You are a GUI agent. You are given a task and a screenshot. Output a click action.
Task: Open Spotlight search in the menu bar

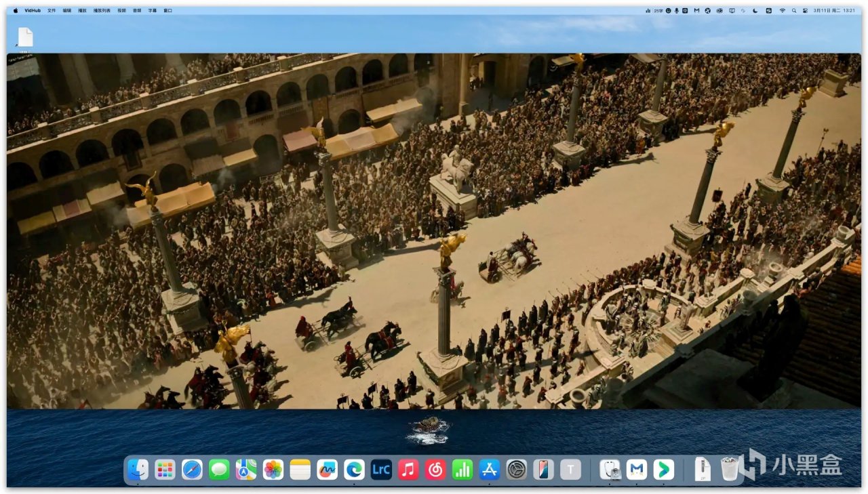pos(793,11)
